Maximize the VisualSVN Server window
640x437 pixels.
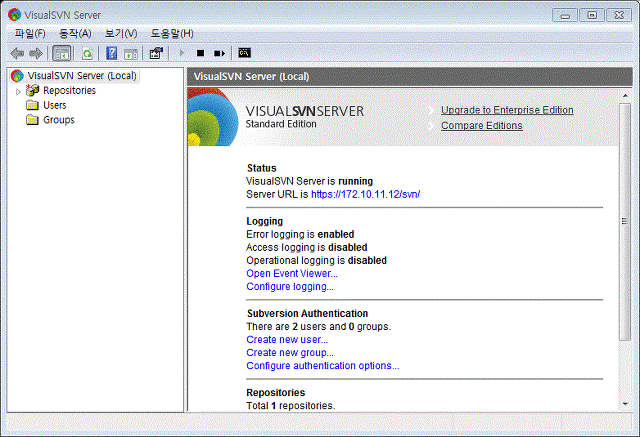pos(592,15)
